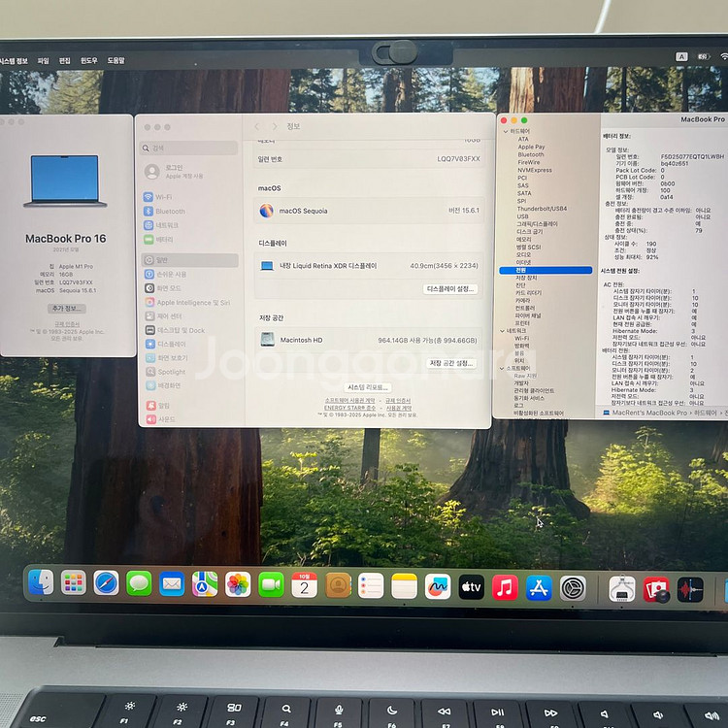The image size is (728, 728).
Task: Open the Apple TV app in Dock
Action: coord(472,587)
